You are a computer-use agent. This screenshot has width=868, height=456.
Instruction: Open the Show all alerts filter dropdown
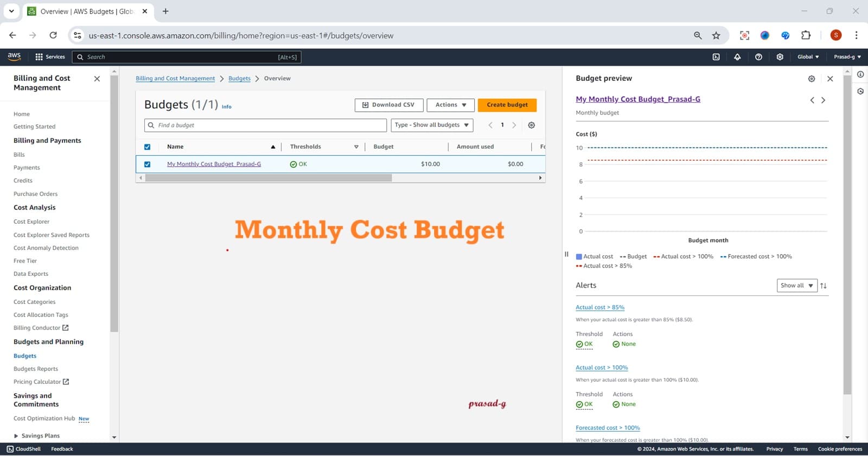click(x=796, y=286)
